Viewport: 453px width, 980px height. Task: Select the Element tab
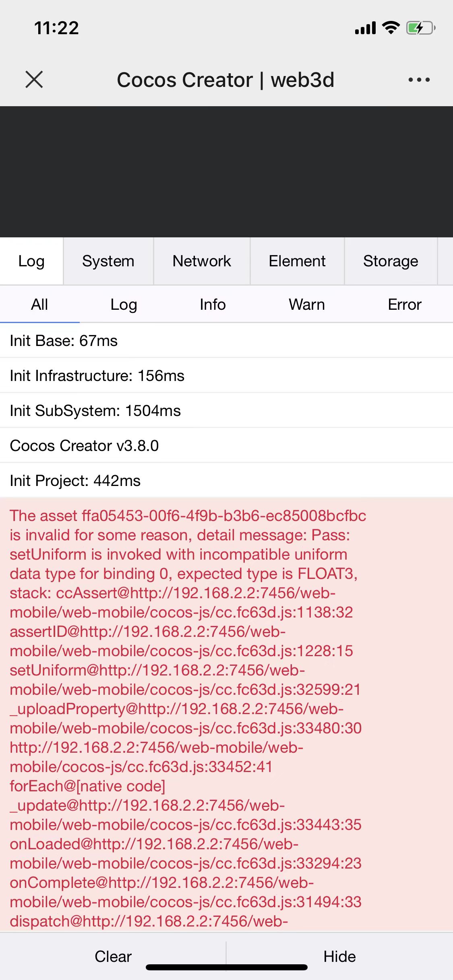[297, 261]
